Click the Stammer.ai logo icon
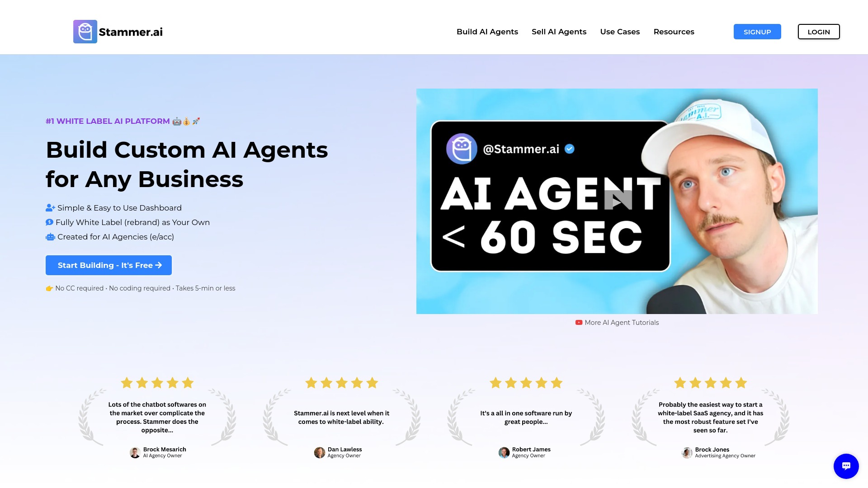This screenshot has height=488, width=868. 85,32
